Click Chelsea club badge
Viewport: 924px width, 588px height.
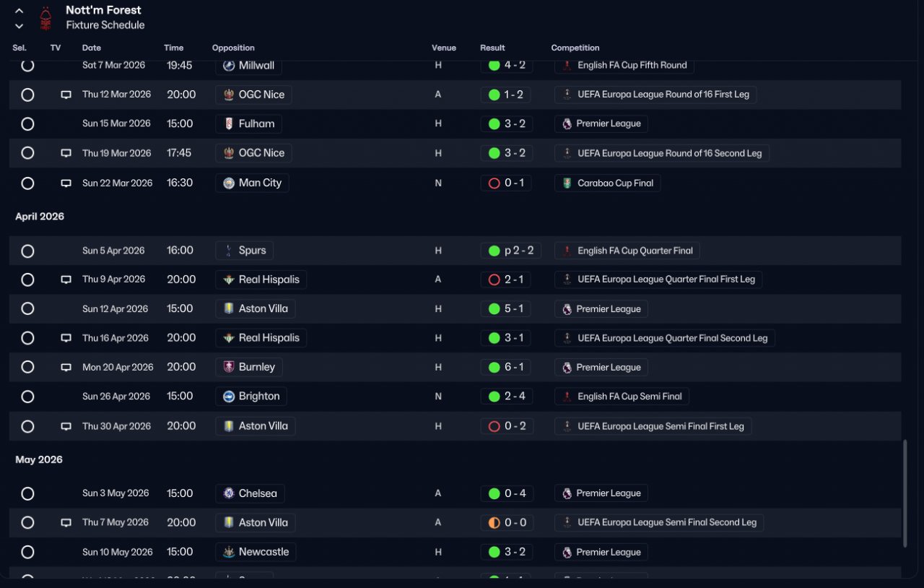(x=229, y=493)
